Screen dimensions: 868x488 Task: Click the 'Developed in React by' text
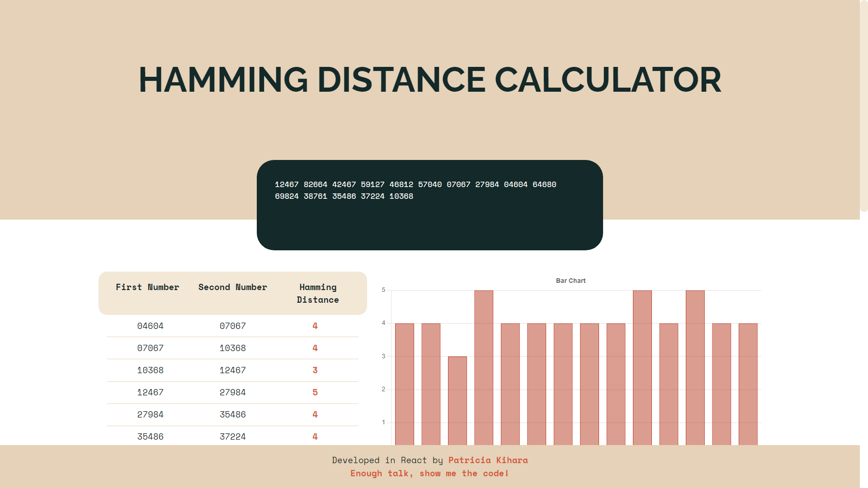(x=387, y=460)
